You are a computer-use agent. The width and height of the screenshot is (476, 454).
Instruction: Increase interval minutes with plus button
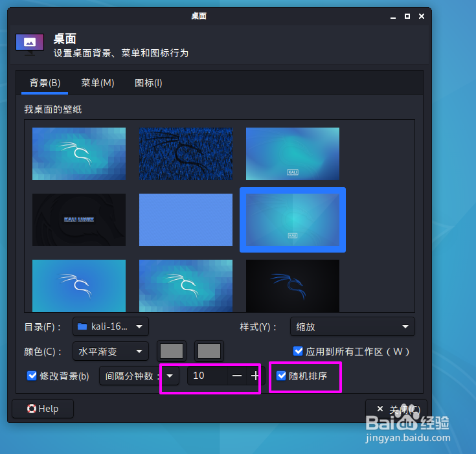[x=255, y=376]
